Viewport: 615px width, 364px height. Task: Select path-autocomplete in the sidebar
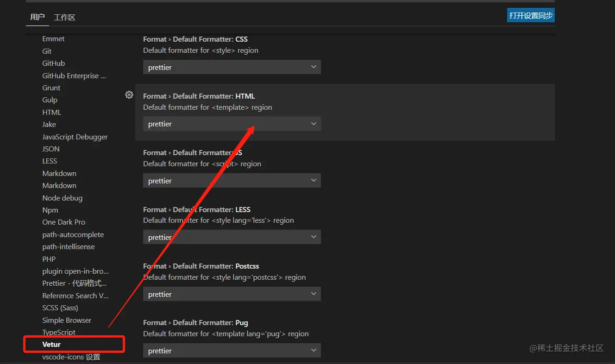pyautogui.click(x=73, y=234)
